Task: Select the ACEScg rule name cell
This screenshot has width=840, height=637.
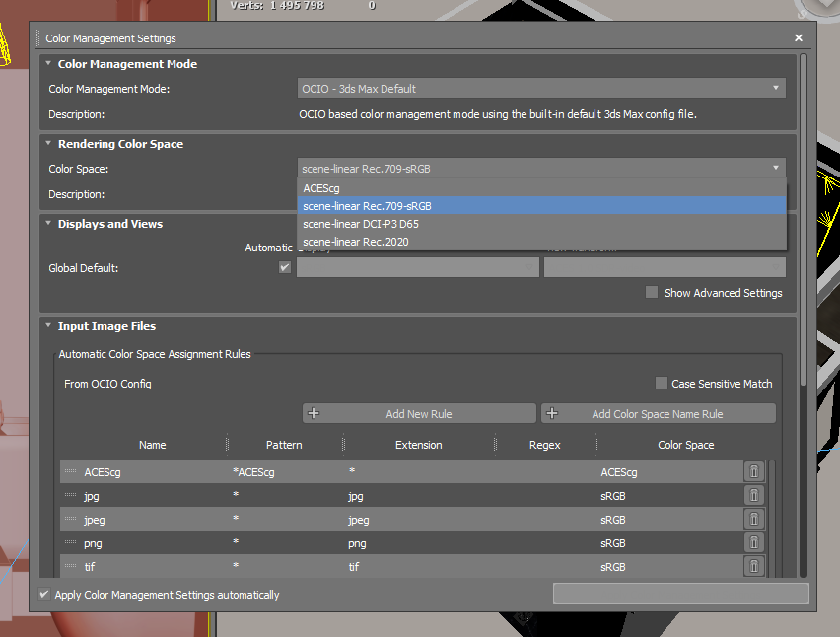Action: click(103, 472)
